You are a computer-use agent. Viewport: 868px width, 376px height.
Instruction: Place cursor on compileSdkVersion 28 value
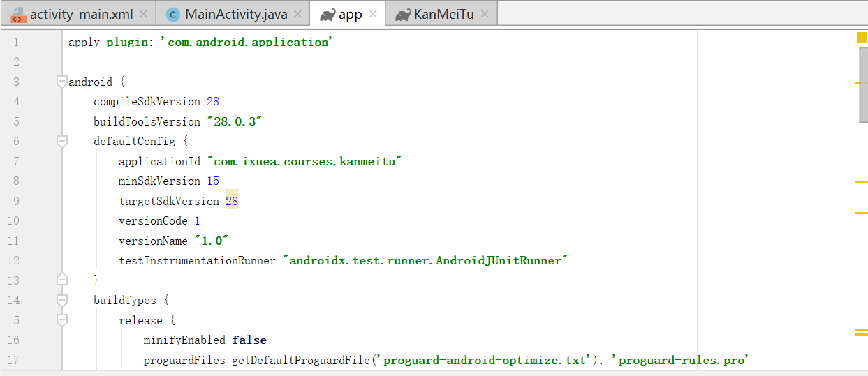pos(213,101)
